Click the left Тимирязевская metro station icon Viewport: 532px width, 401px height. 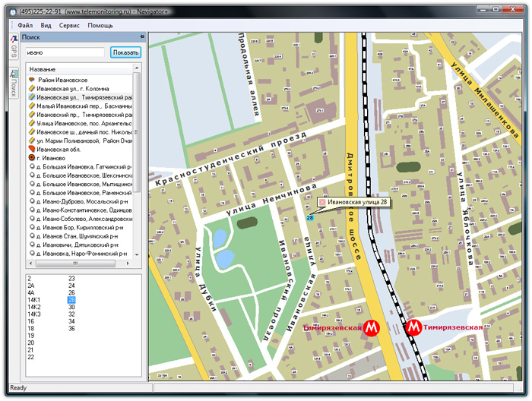click(x=371, y=327)
